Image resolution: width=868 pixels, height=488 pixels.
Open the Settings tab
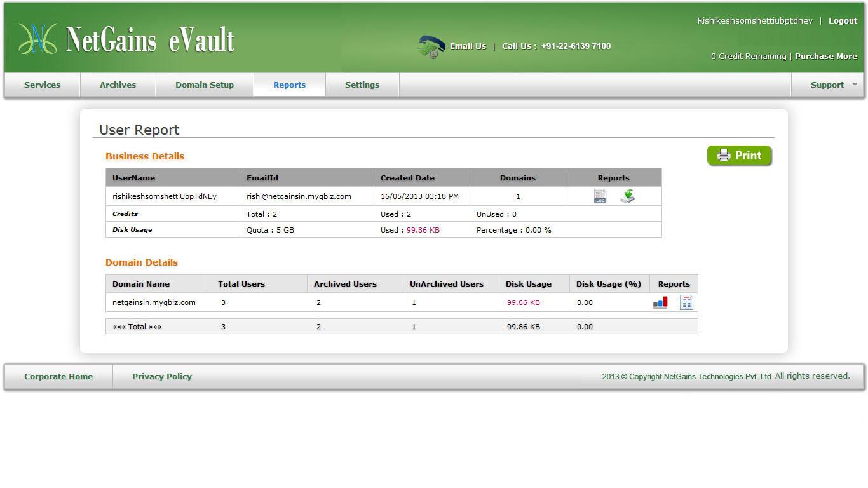point(362,85)
